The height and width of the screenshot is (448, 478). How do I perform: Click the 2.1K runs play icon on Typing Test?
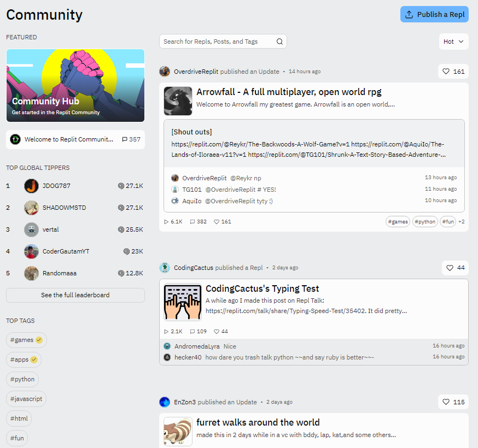[166, 331]
